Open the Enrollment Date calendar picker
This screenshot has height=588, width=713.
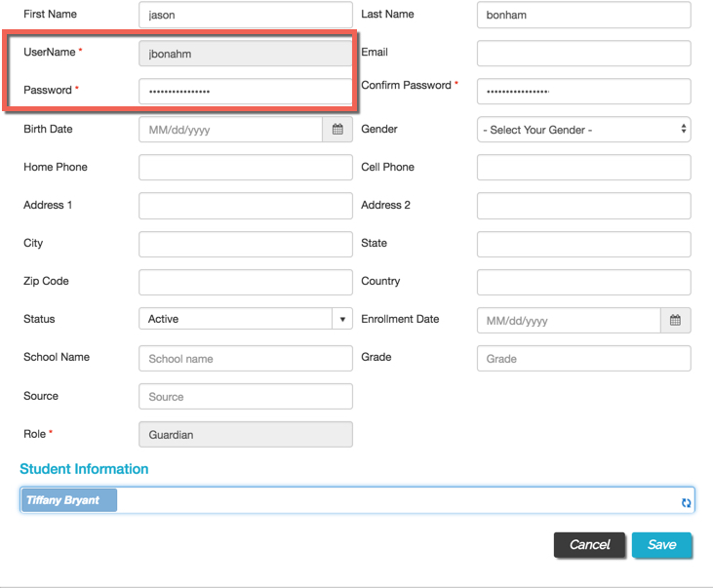[675, 320]
